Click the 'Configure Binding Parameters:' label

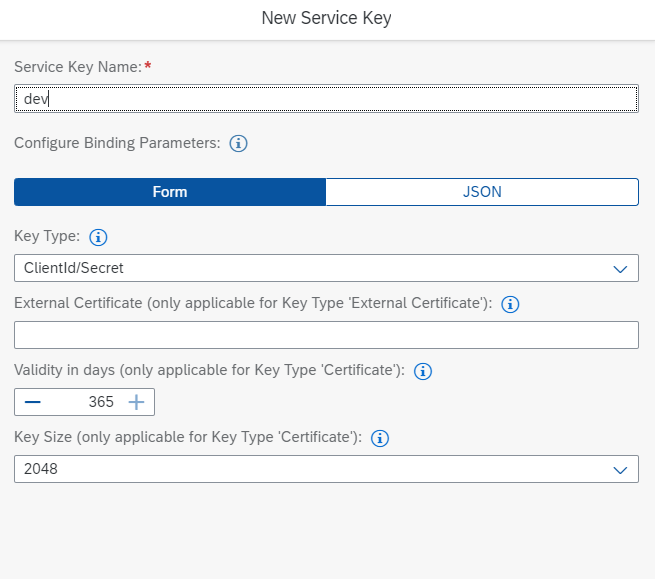pyautogui.click(x=116, y=143)
